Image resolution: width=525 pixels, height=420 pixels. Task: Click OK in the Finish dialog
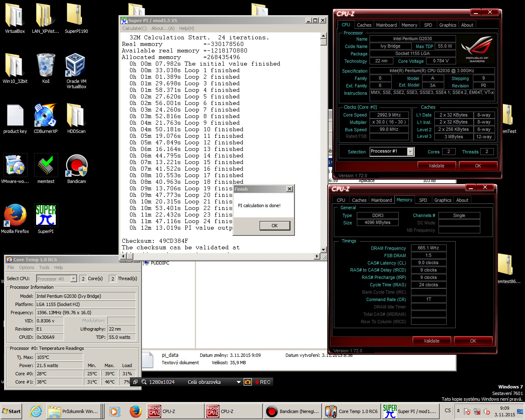pyautogui.click(x=274, y=226)
